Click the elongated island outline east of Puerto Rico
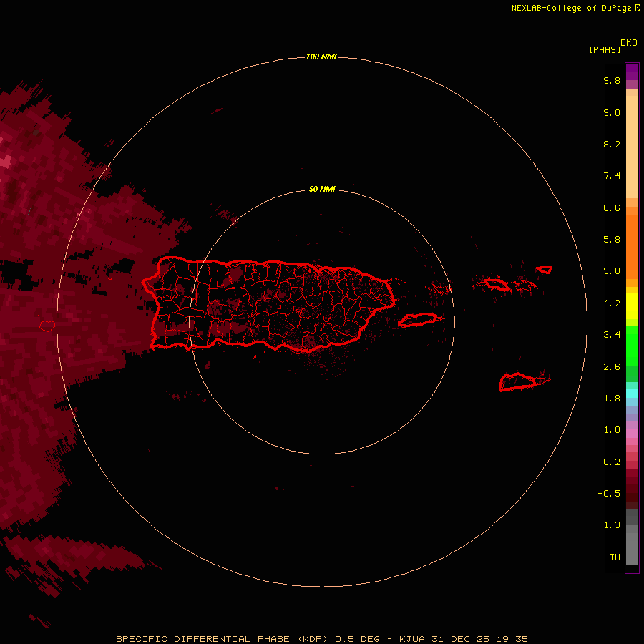Viewport: 644px width, 644px height. pos(418,320)
